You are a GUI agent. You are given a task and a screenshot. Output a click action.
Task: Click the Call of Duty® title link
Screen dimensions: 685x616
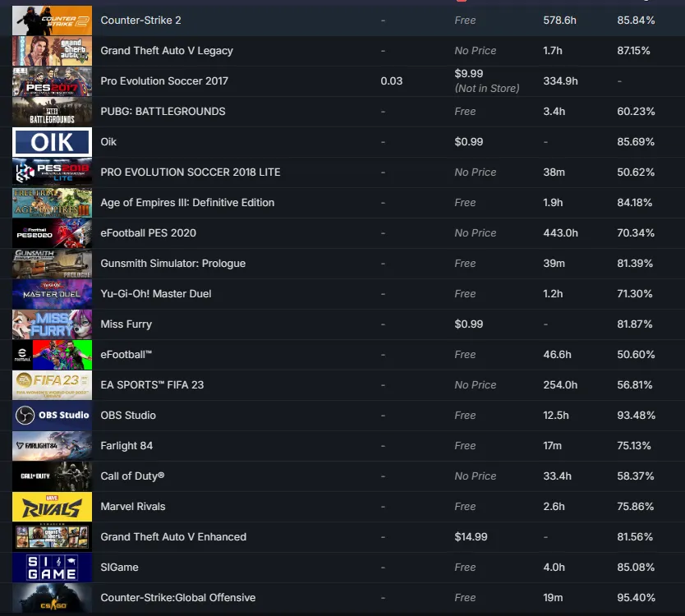click(x=132, y=476)
